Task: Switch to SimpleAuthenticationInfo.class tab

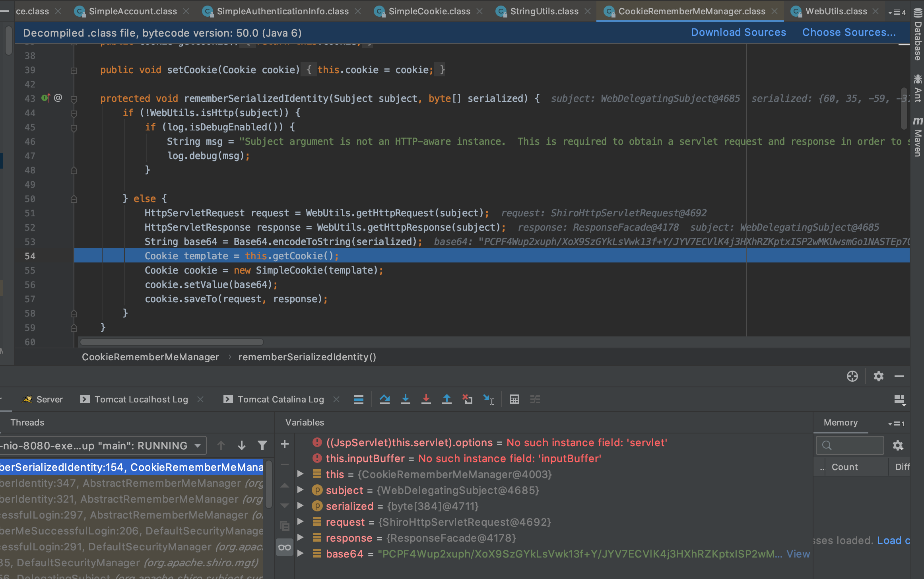Action: click(283, 11)
